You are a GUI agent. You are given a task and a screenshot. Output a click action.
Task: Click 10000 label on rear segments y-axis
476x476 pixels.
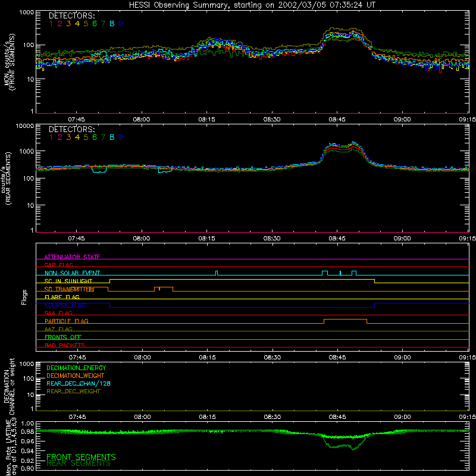click(x=25, y=126)
